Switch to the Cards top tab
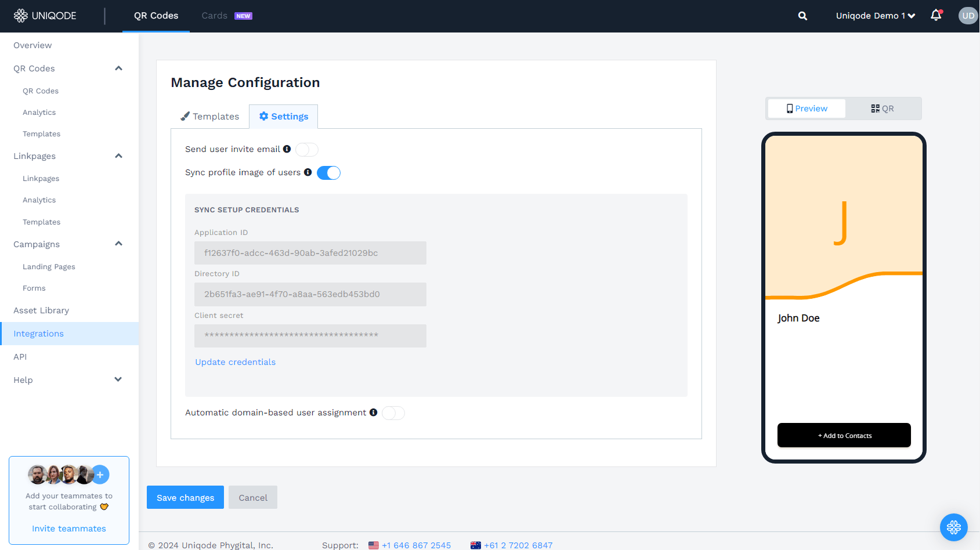The height and width of the screenshot is (550, 980). pos(227,16)
